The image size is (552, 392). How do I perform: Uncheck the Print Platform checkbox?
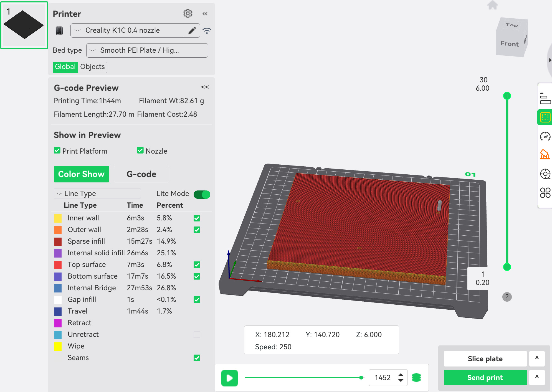click(x=57, y=151)
